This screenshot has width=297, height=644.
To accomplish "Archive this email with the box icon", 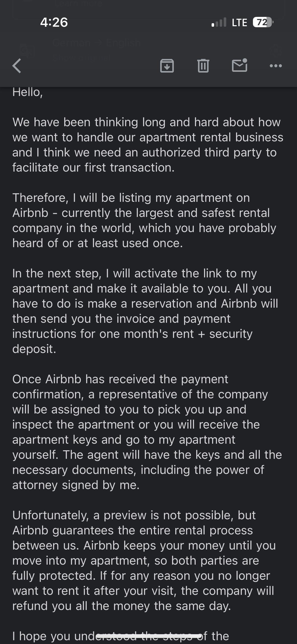I will click(x=167, y=66).
